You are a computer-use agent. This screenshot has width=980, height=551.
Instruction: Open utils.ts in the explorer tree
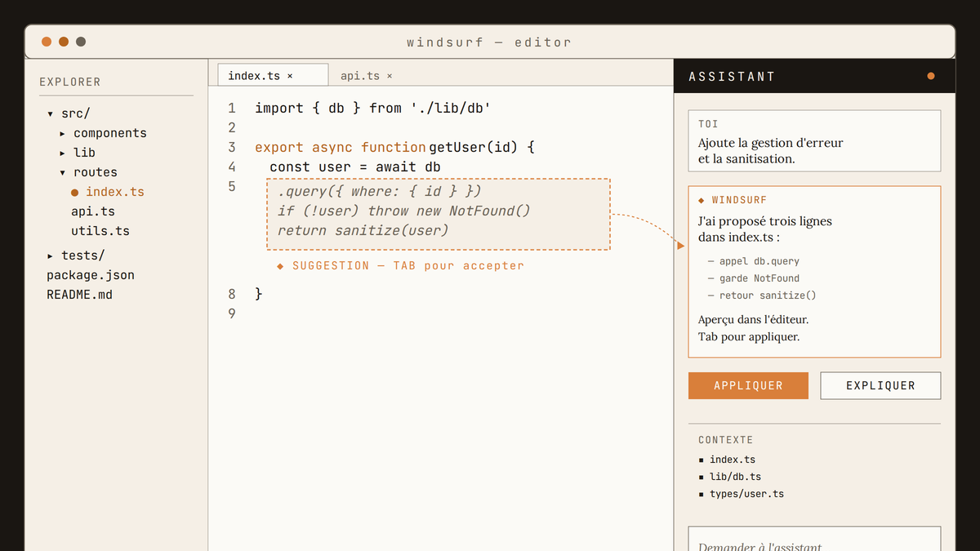coord(100,231)
